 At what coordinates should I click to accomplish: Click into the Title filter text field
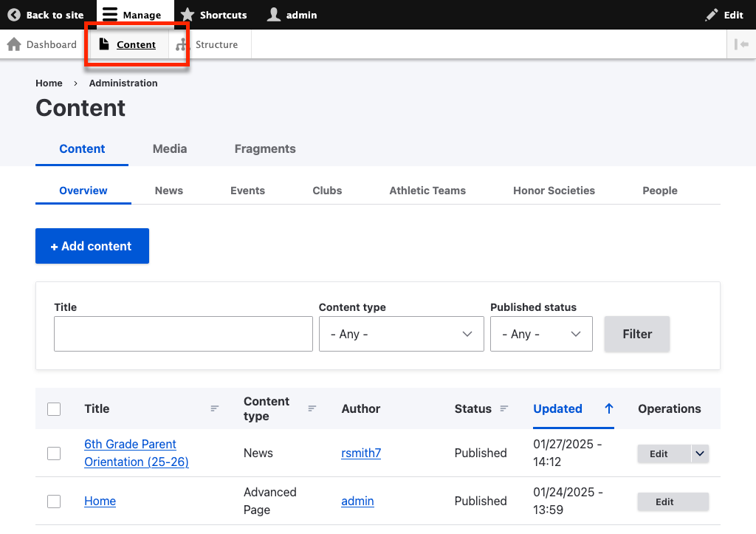tap(183, 334)
